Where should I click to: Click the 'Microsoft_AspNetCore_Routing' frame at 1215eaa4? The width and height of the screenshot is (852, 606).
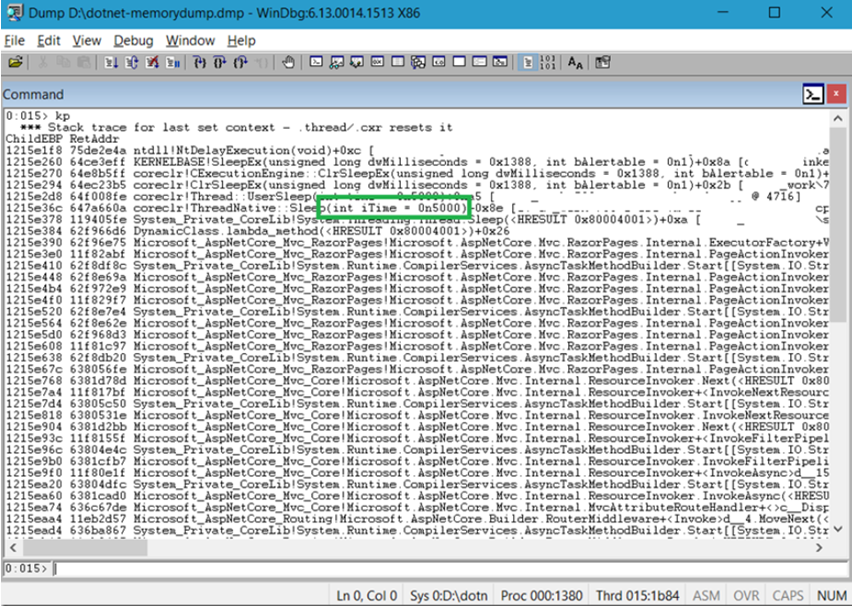[417, 519]
